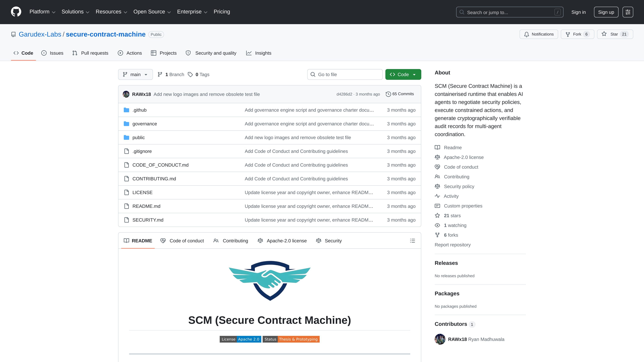Click the commit history clock icon
The height and width of the screenshot is (362, 644).
388,94
